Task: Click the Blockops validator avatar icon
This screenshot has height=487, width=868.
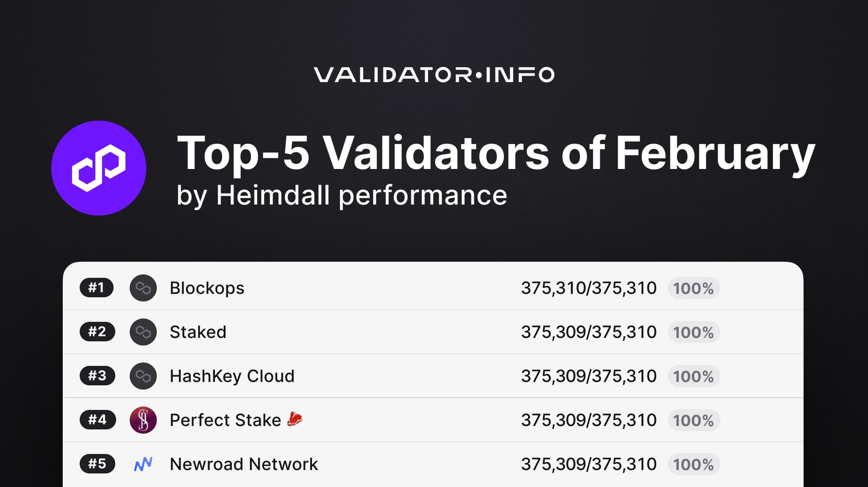Action: pyautogui.click(x=143, y=288)
